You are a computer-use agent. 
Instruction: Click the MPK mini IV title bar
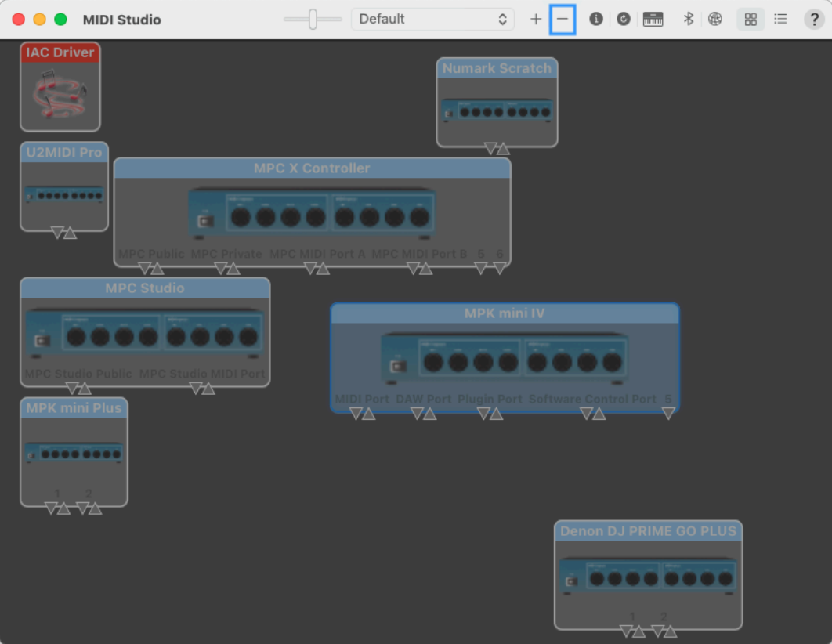coord(505,313)
